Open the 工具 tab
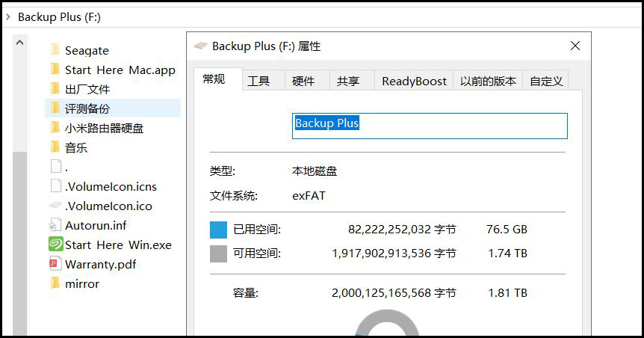 click(263, 81)
